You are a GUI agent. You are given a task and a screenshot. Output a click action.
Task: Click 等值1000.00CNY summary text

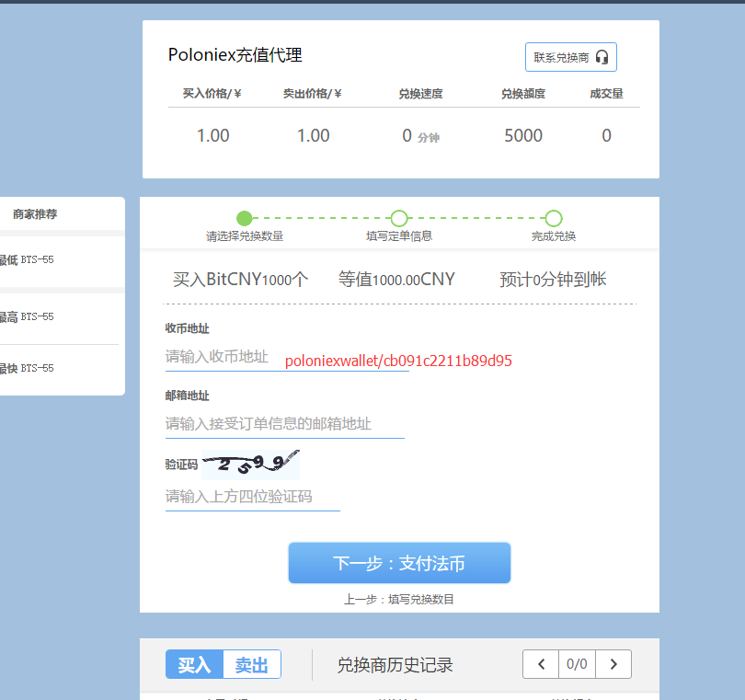click(x=396, y=279)
